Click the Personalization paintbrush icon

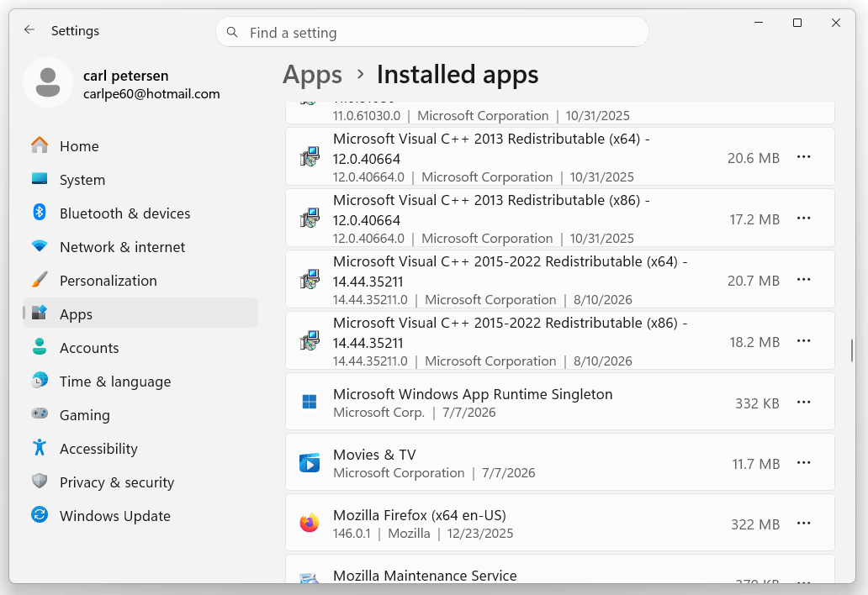coord(40,280)
